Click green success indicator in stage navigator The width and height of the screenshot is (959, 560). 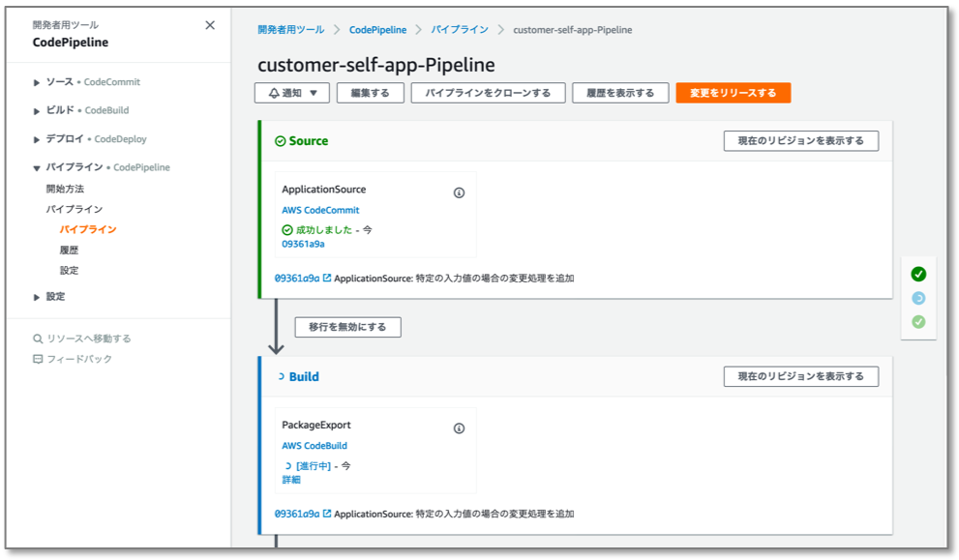coord(918,274)
